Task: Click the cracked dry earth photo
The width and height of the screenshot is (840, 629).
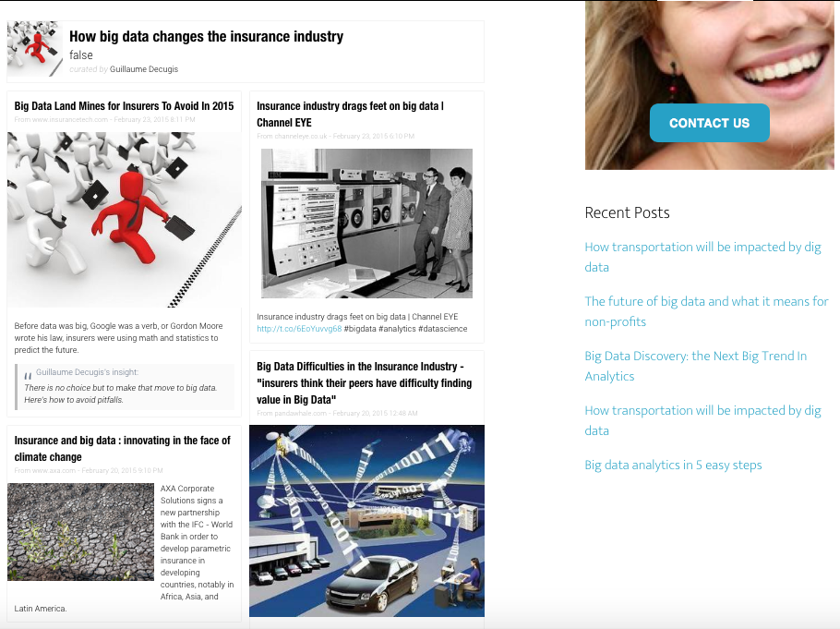Action: click(81, 532)
